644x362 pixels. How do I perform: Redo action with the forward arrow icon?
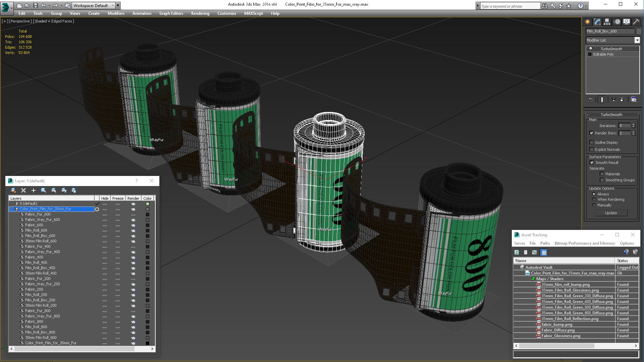click(55, 6)
